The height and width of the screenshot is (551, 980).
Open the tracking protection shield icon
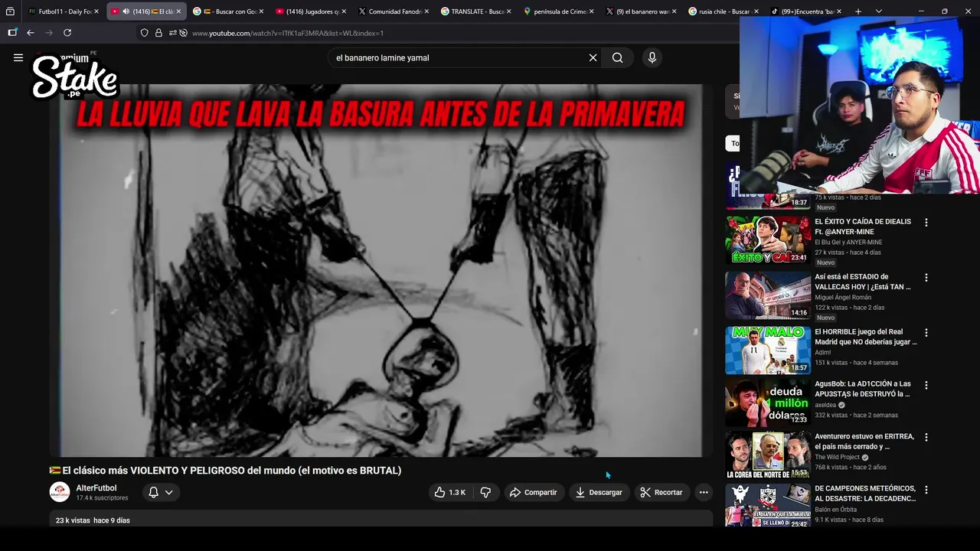tap(144, 33)
